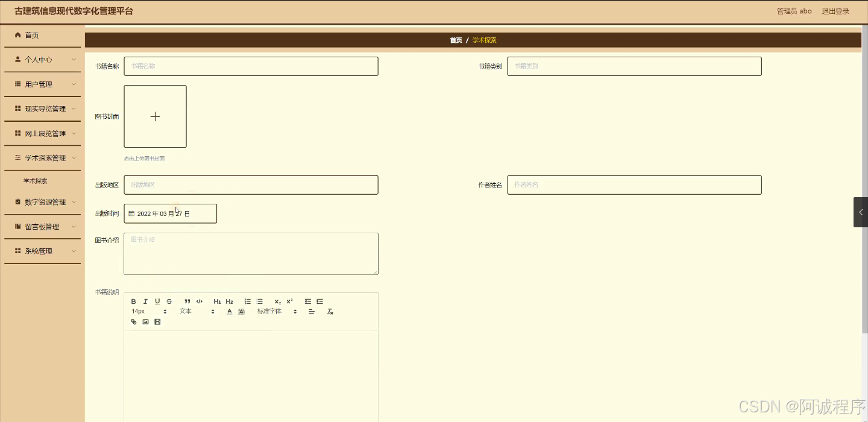Insert a code block in the editor

point(200,301)
